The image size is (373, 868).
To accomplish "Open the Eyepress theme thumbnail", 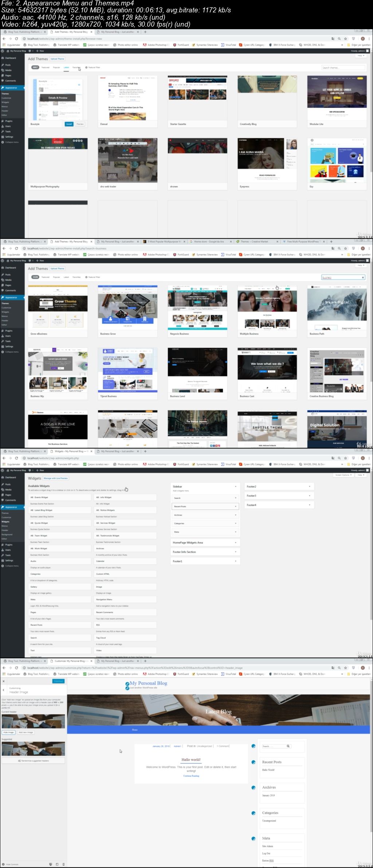I will 267,160.
